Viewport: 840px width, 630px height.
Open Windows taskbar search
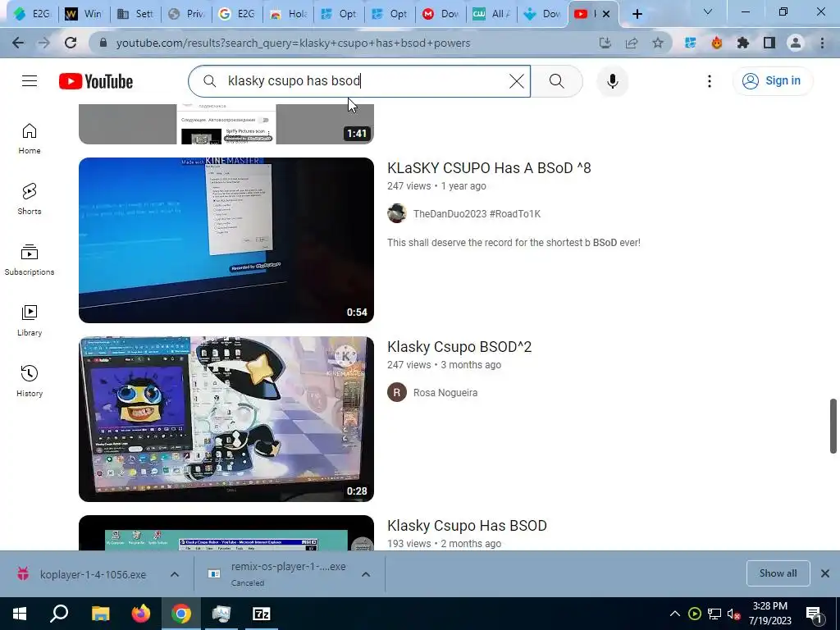(59, 614)
